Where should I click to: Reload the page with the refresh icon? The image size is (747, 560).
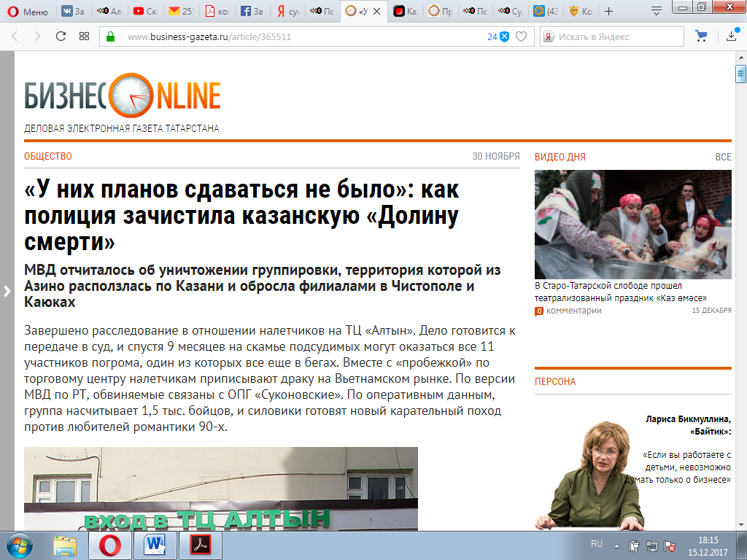click(61, 36)
